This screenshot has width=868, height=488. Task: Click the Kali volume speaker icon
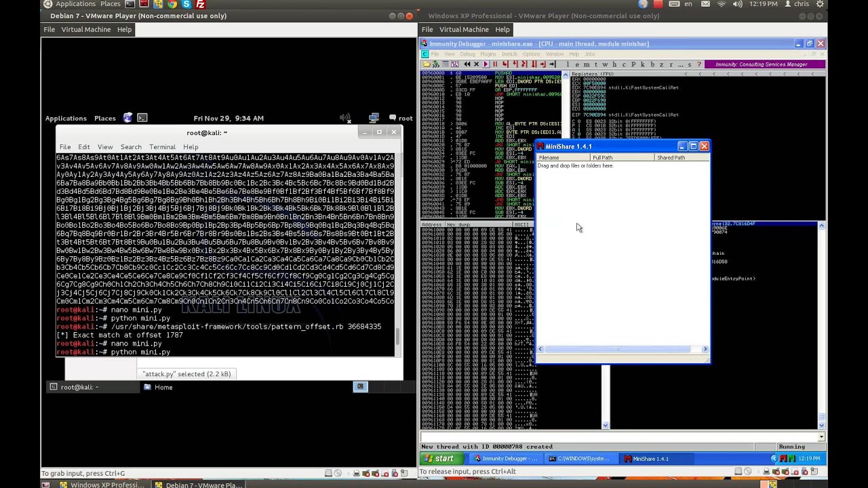tap(344, 118)
